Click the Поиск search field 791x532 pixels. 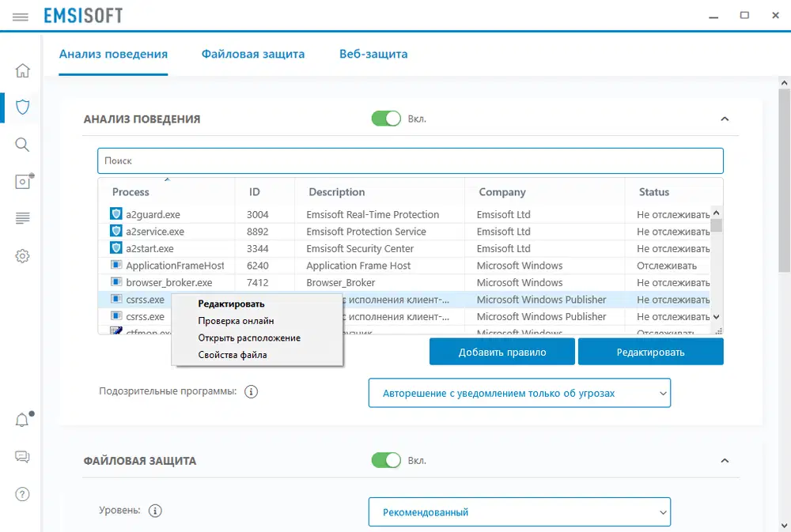click(x=410, y=160)
